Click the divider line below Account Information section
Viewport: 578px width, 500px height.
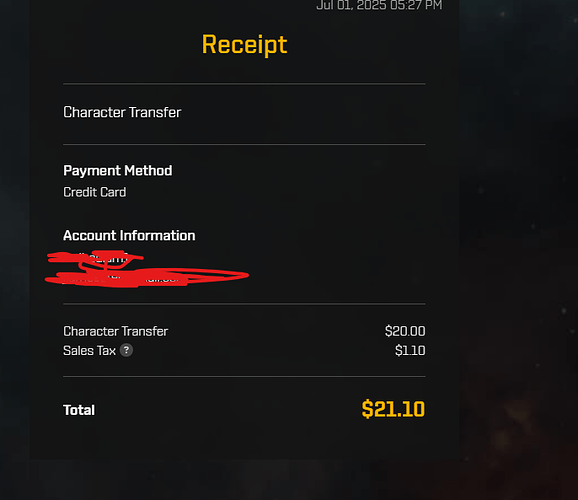coord(244,304)
